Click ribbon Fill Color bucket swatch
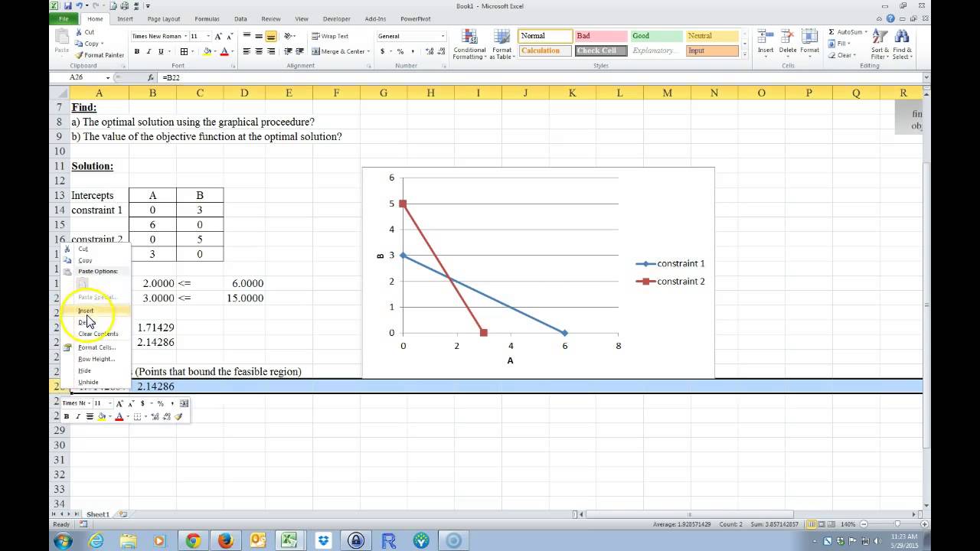 [x=207, y=51]
